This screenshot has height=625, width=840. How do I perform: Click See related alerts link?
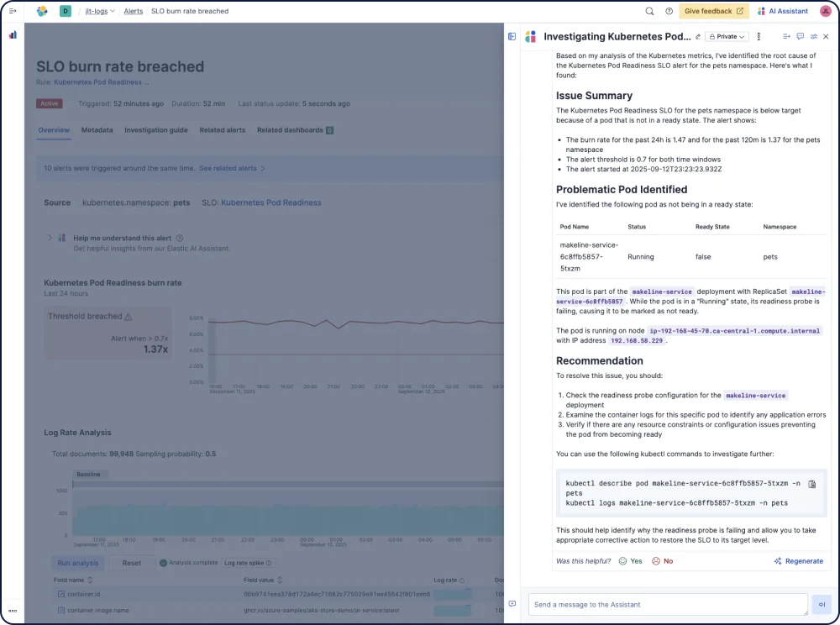(228, 168)
